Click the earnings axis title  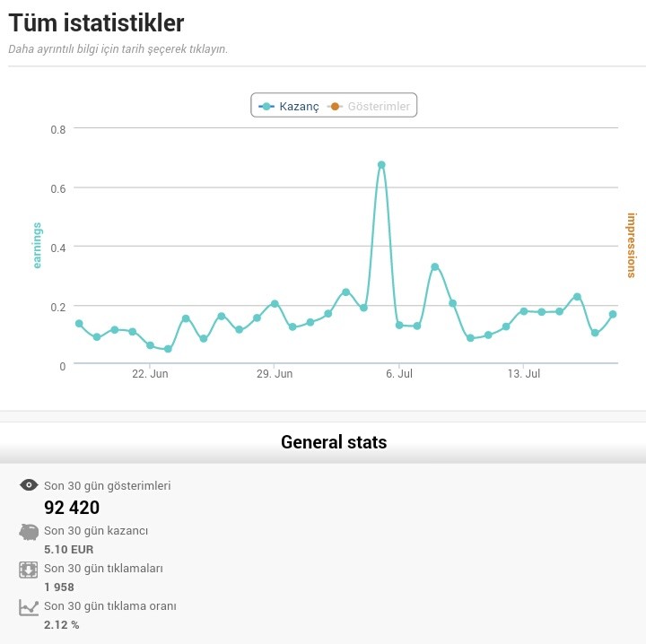point(37,246)
